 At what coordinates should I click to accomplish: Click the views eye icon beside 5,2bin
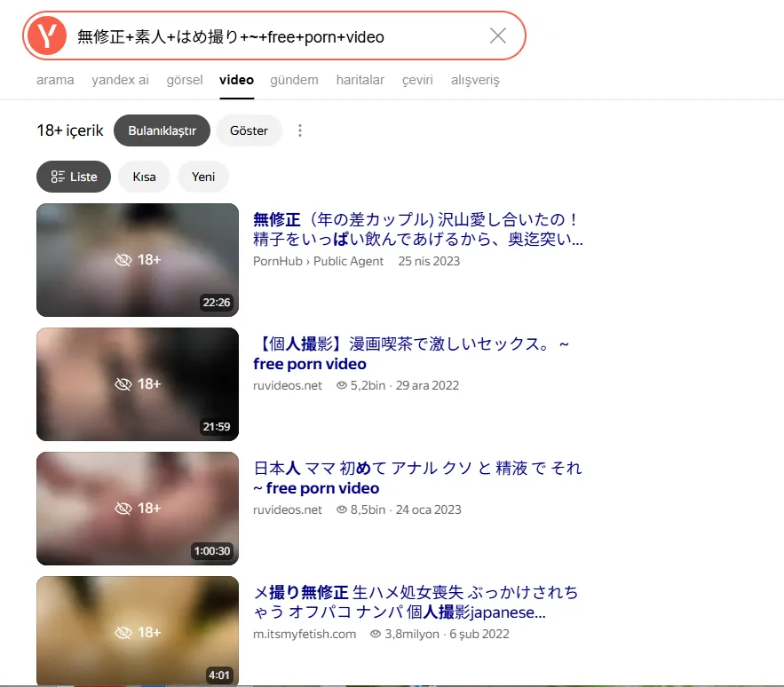342,385
